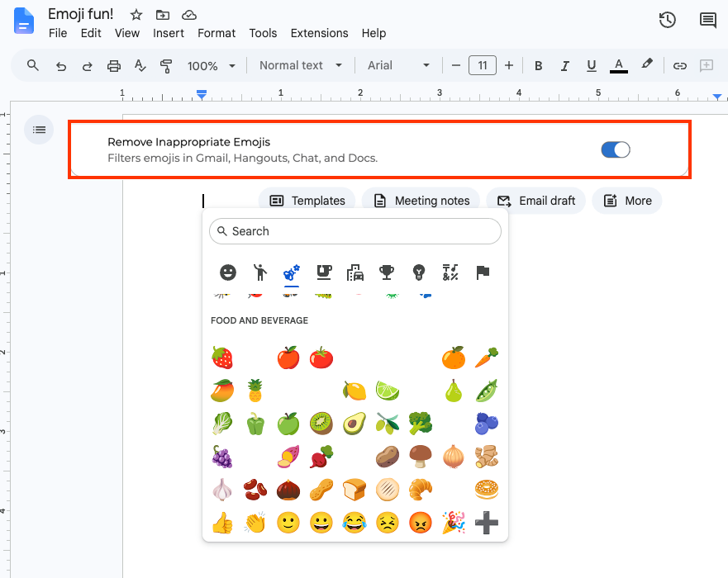Click the Email draft chip

(x=535, y=201)
